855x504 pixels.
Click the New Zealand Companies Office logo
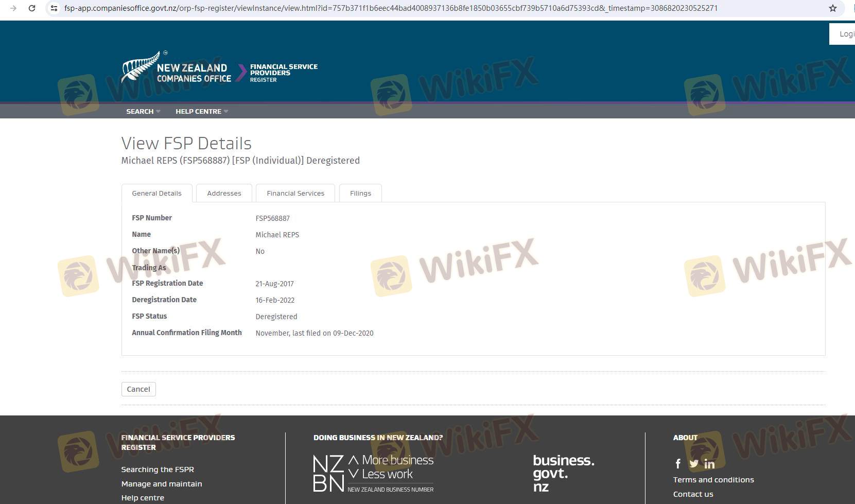177,67
